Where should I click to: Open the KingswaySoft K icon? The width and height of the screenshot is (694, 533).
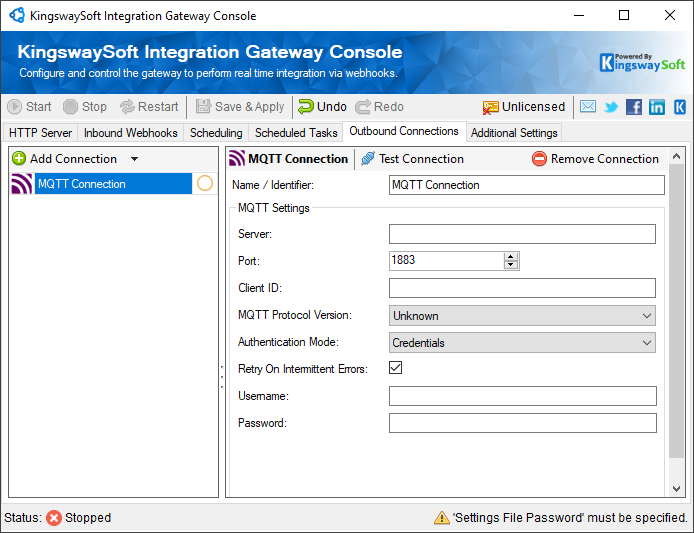click(x=680, y=107)
